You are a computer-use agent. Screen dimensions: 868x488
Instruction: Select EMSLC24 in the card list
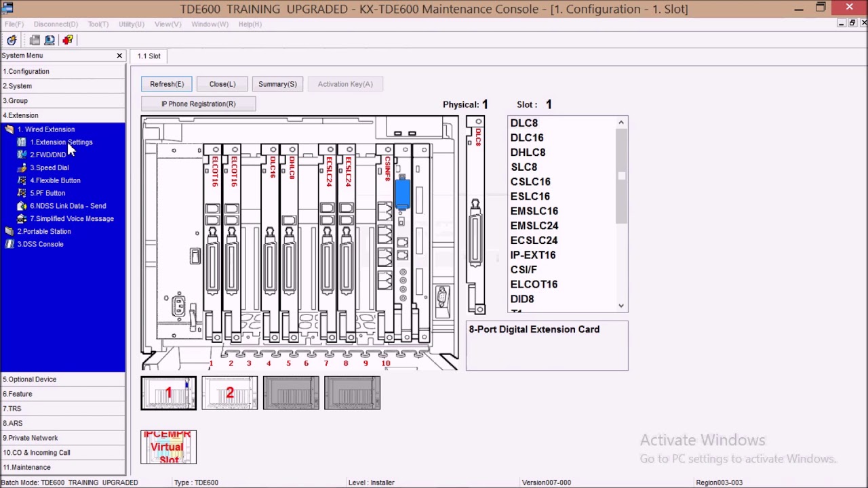click(x=534, y=226)
